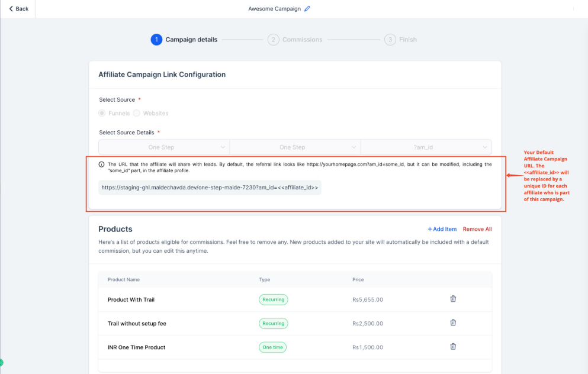This screenshot has width=588, height=374.
Task: Edit campaign name with pencil icon
Action: pyautogui.click(x=307, y=9)
